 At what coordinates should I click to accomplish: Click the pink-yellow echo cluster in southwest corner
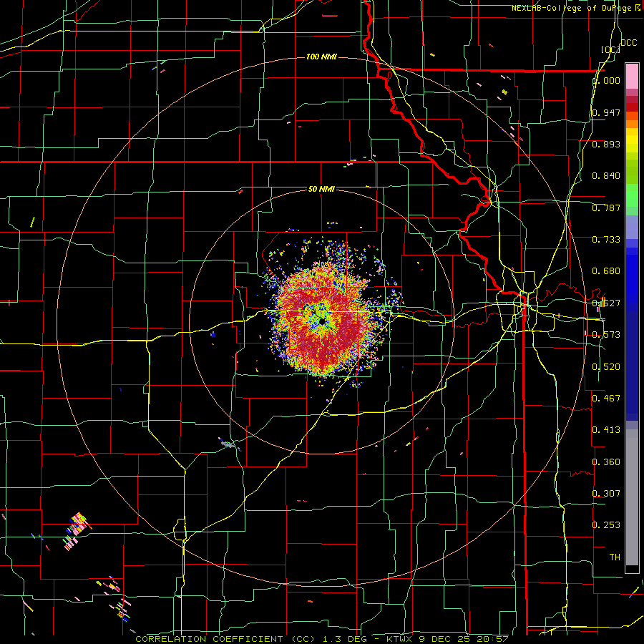click(77, 530)
